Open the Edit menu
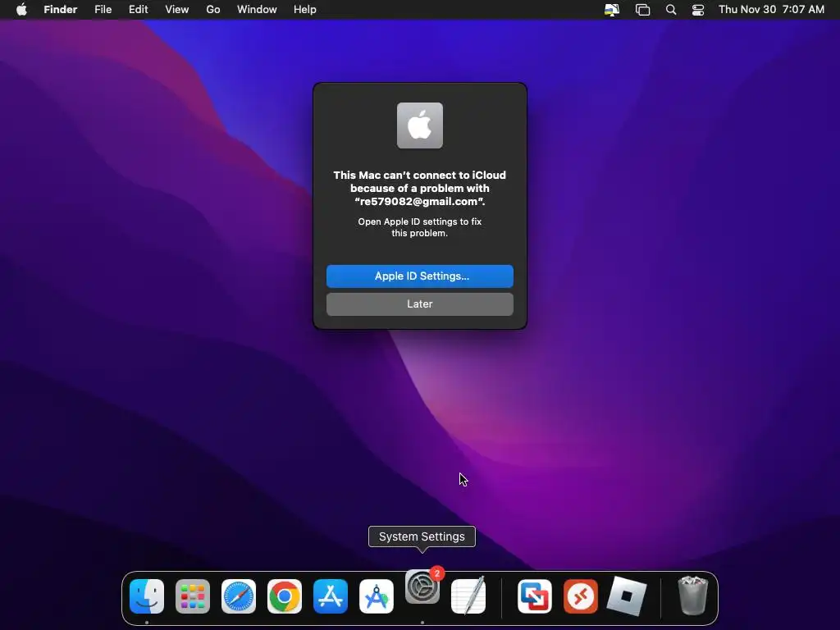Image resolution: width=840 pixels, height=630 pixels. (138, 10)
